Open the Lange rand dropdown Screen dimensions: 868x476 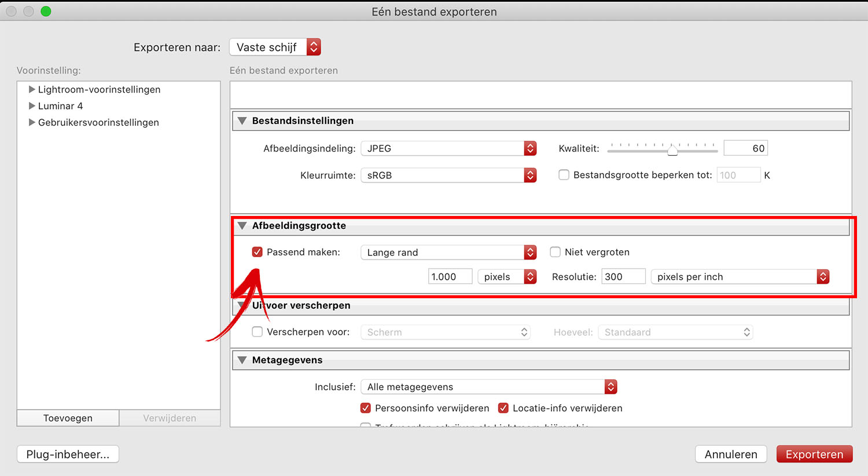pyautogui.click(x=448, y=252)
